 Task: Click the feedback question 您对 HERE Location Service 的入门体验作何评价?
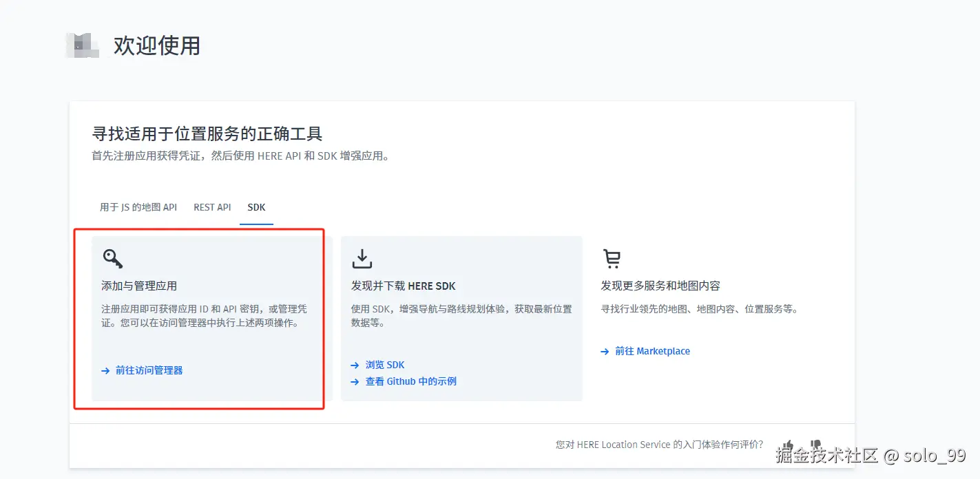pos(660,445)
